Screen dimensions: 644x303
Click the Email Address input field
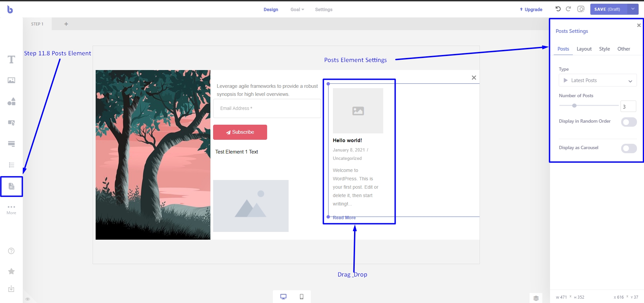[x=267, y=108]
